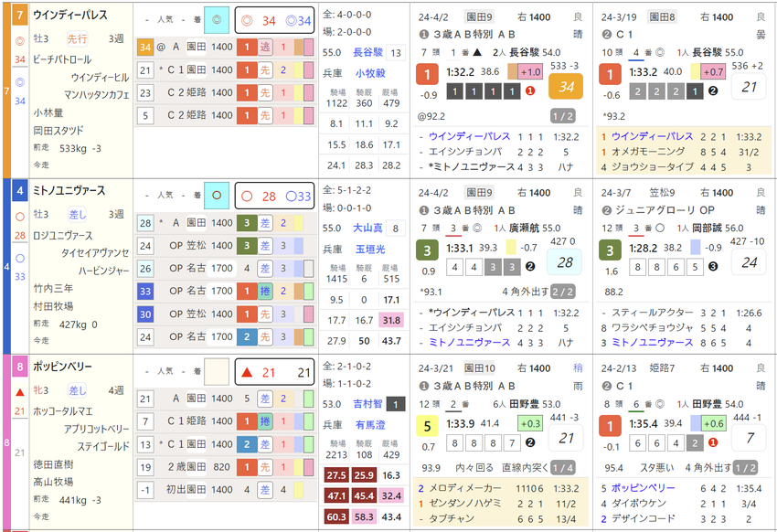Click sire name ロジユニヴァース
The height and width of the screenshot is (532, 777).
63,235
